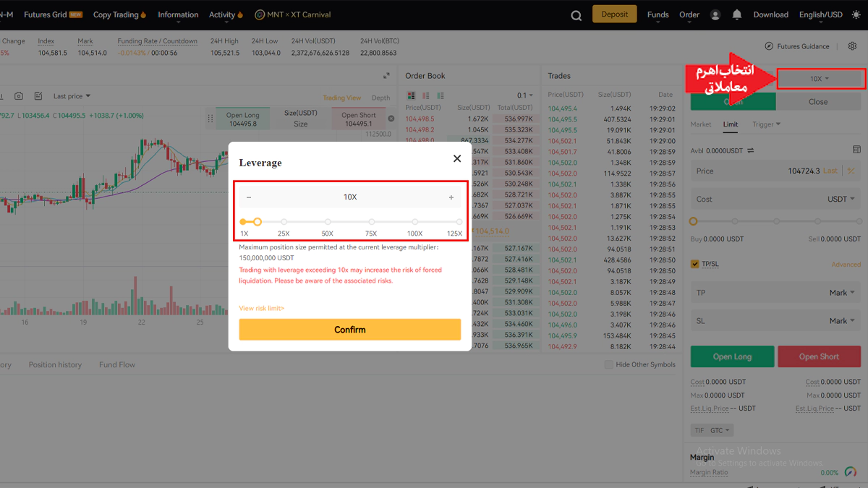
Task: Switch to Market order type
Action: coord(701,124)
